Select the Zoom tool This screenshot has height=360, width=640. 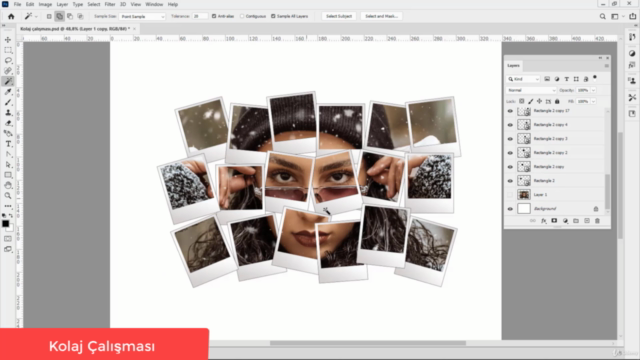(x=8, y=196)
